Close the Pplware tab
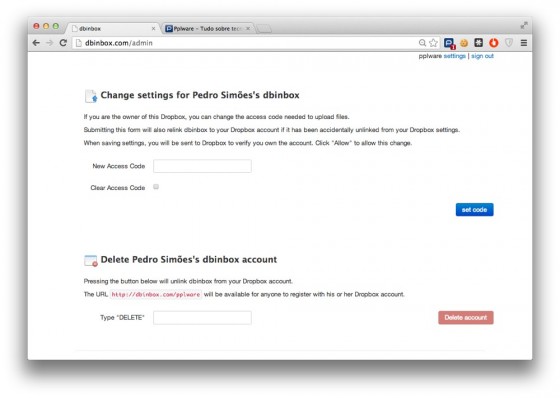The height and width of the screenshot is (398, 560). (x=248, y=28)
